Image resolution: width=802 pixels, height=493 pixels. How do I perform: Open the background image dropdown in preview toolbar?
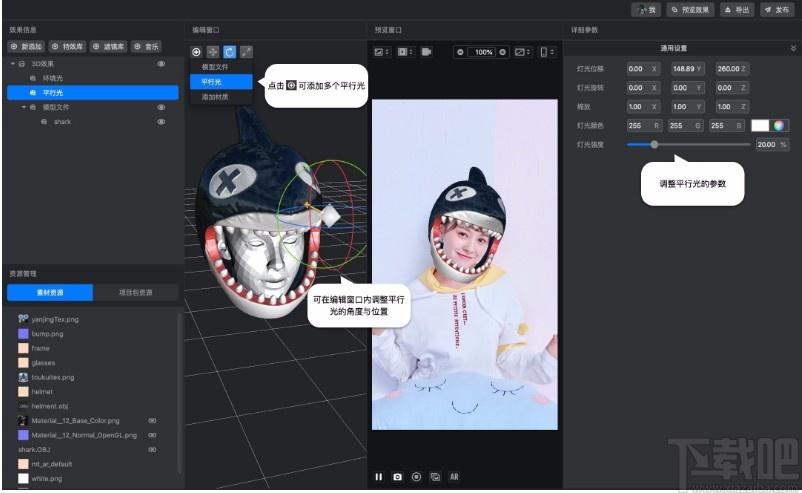pos(382,52)
